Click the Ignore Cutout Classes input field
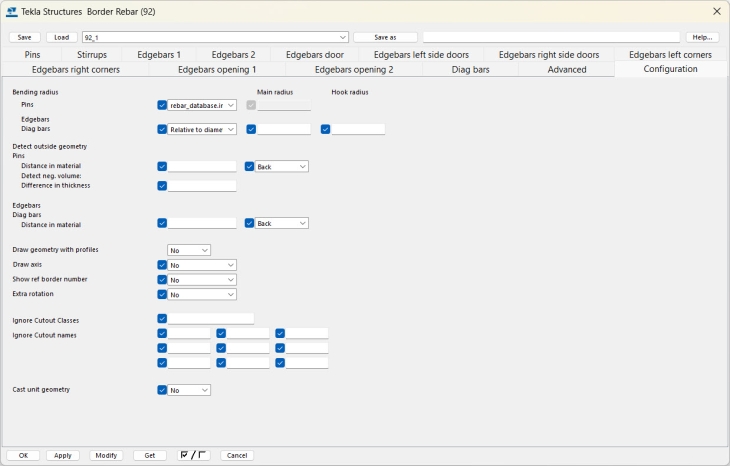This screenshot has height=466, width=730. pos(210,319)
